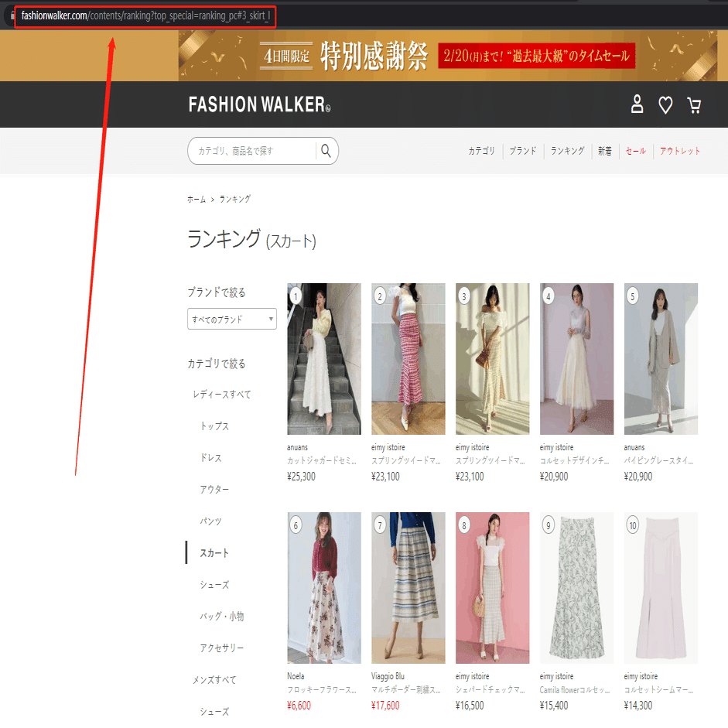This screenshot has width=728, height=728.
Task: Open the カテゴリ navigation menu
Action: point(481,151)
